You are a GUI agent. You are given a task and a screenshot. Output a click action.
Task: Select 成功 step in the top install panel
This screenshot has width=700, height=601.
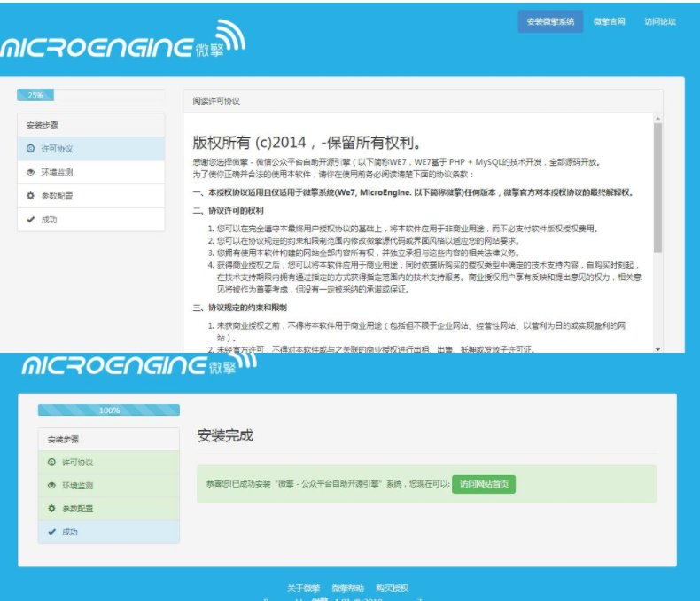(x=91, y=220)
